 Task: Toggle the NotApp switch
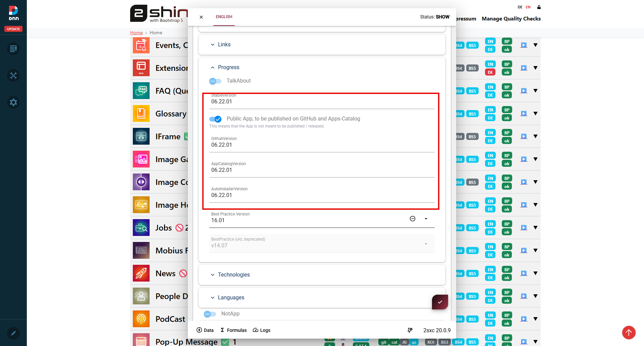click(210, 314)
